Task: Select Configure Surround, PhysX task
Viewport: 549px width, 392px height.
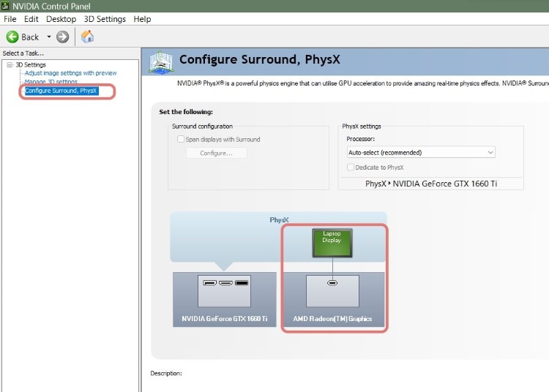Action: pos(61,91)
